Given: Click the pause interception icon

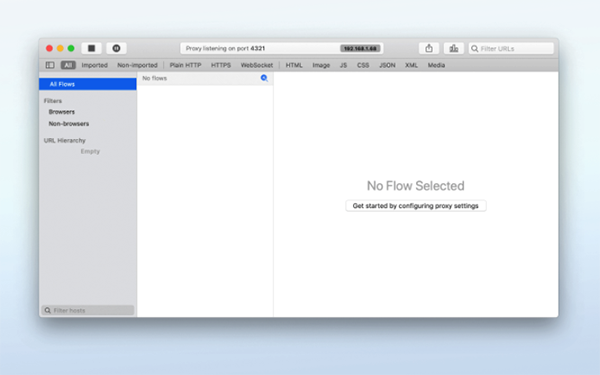Looking at the screenshot, I should coord(116,48).
